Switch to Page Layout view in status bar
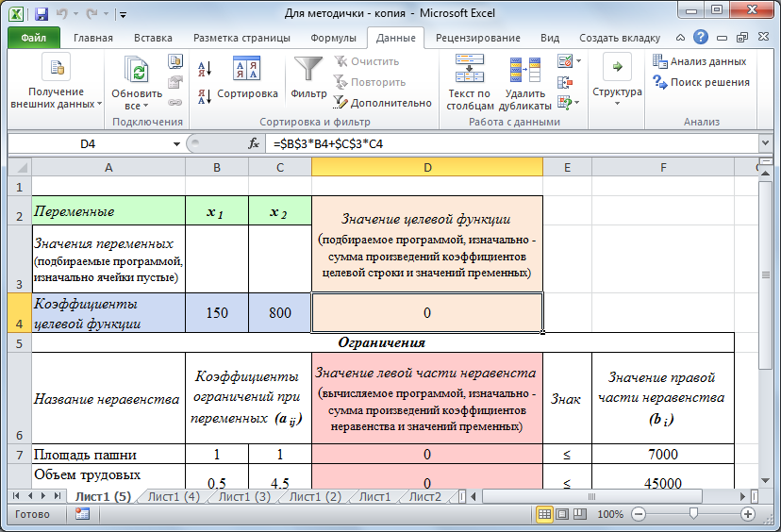Image resolution: width=781 pixels, height=532 pixels. pyautogui.click(x=563, y=514)
